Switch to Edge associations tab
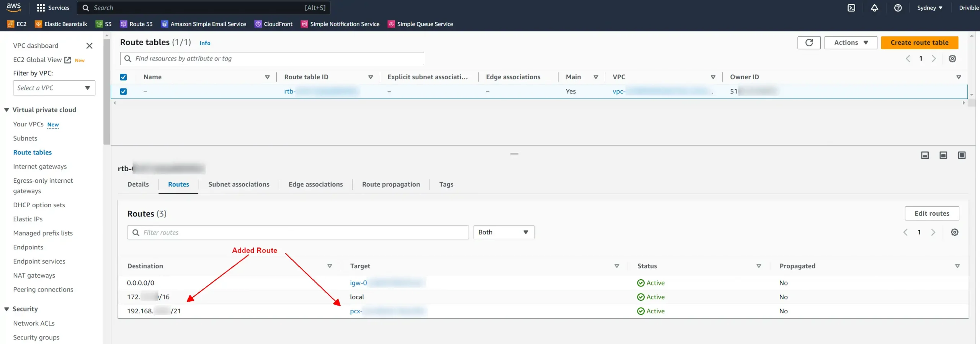 316,184
